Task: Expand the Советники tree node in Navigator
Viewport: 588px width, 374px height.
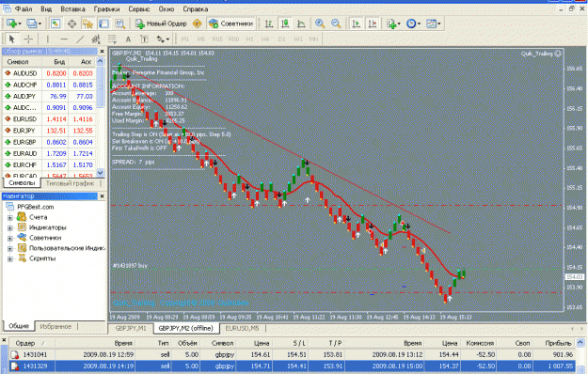Action: click(x=10, y=238)
